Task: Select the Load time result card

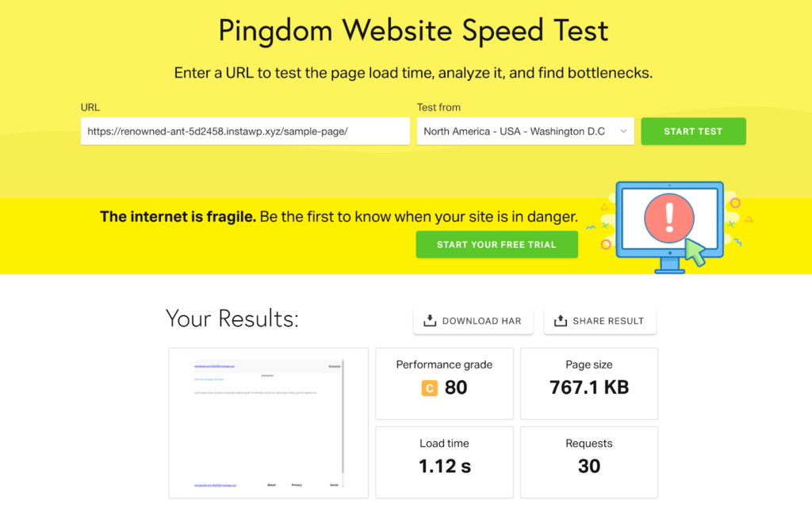Action: pyautogui.click(x=443, y=462)
